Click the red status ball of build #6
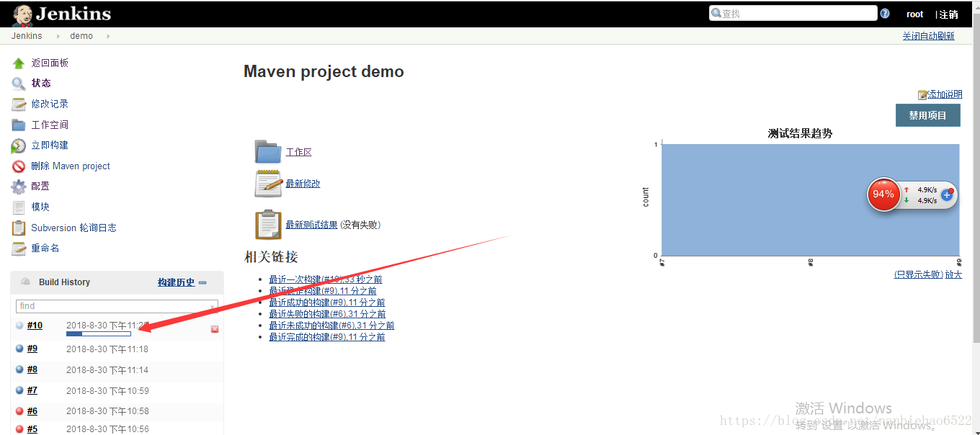The height and width of the screenshot is (435, 980). pos(19,411)
